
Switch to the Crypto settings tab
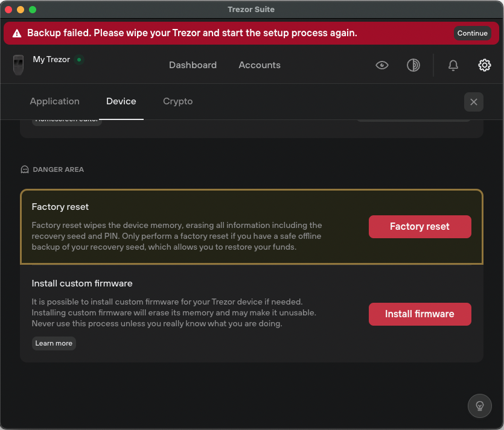pyautogui.click(x=177, y=101)
